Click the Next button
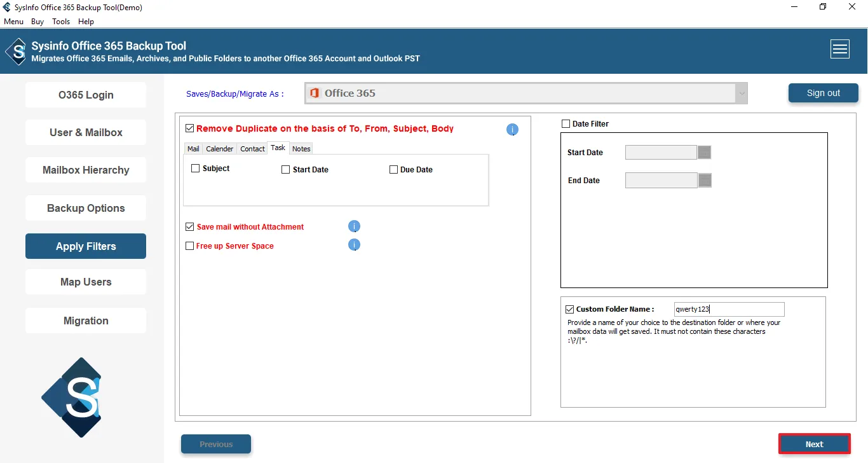868x463 pixels. (x=814, y=444)
